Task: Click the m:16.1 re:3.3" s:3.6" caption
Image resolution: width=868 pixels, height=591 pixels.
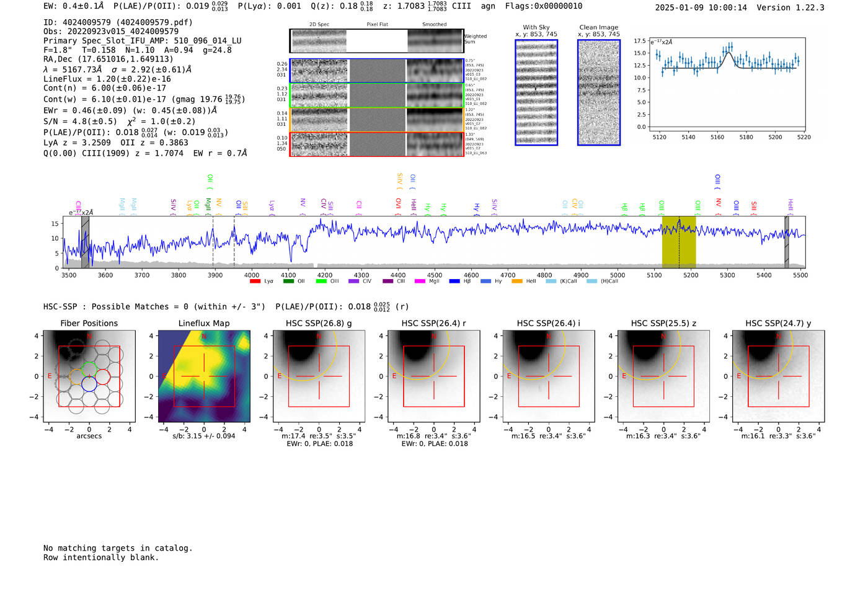Action: pyautogui.click(x=778, y=436)
